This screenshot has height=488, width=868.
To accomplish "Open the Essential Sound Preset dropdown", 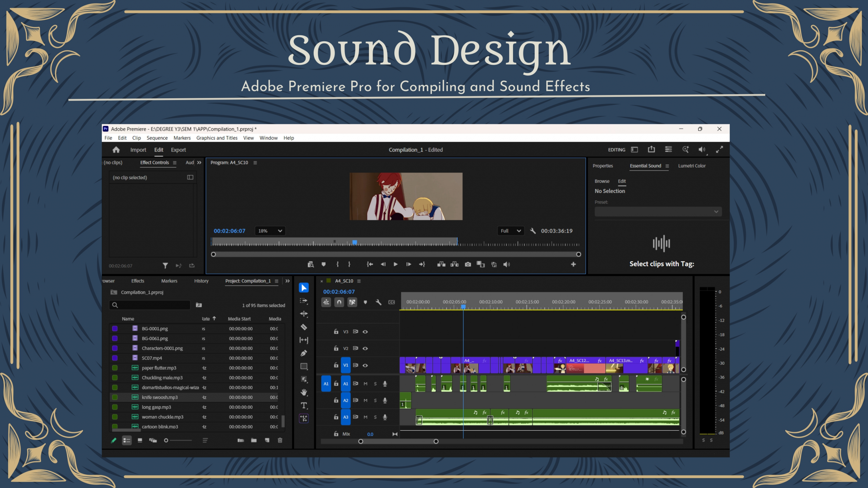I will [658, 212].
